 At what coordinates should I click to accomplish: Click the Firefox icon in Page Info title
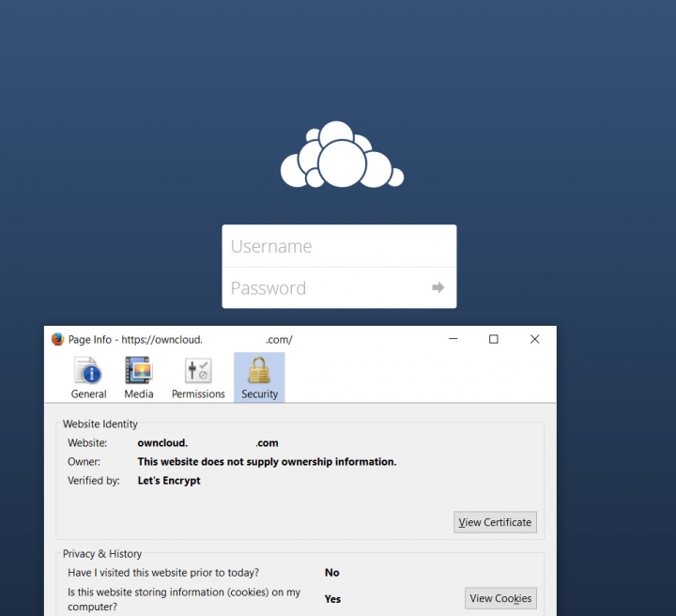coord(58,339)
